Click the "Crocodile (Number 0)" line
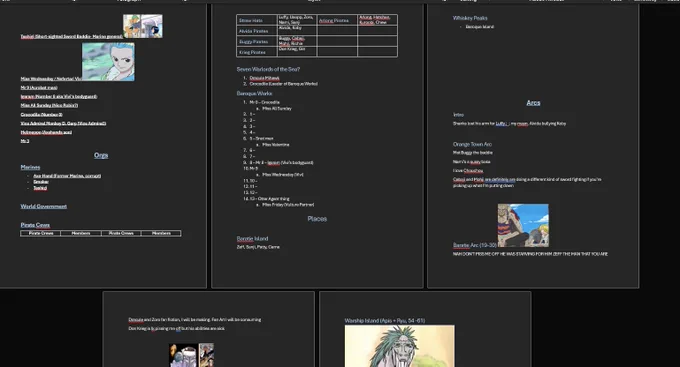The width and height of the screenshot is (680, 367). pyautogui.click(x=42, y=115)
